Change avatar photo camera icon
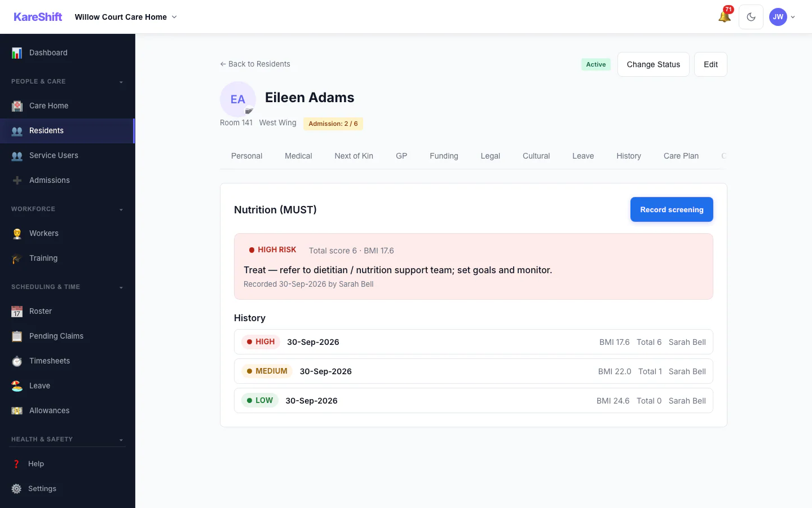Viewport: 812px width, 508px height. click(x=249, y=111)
